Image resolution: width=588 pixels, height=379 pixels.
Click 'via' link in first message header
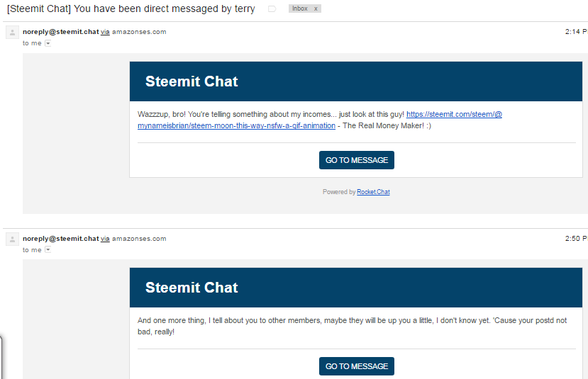[105, 32]
